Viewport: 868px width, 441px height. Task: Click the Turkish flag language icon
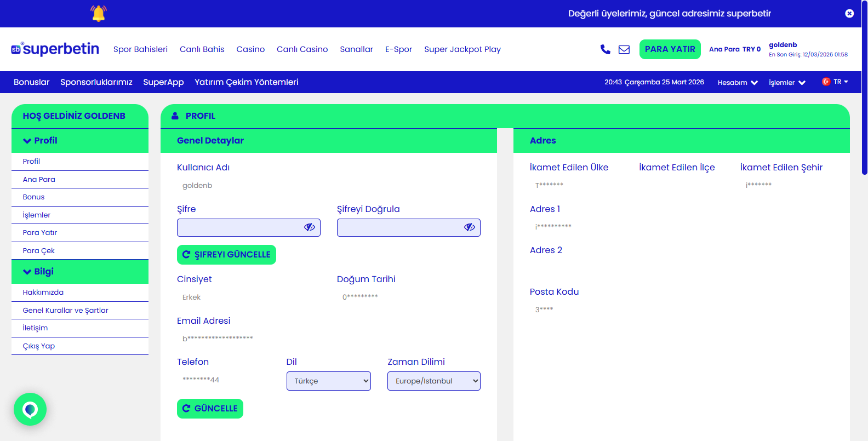click(826, 82)
